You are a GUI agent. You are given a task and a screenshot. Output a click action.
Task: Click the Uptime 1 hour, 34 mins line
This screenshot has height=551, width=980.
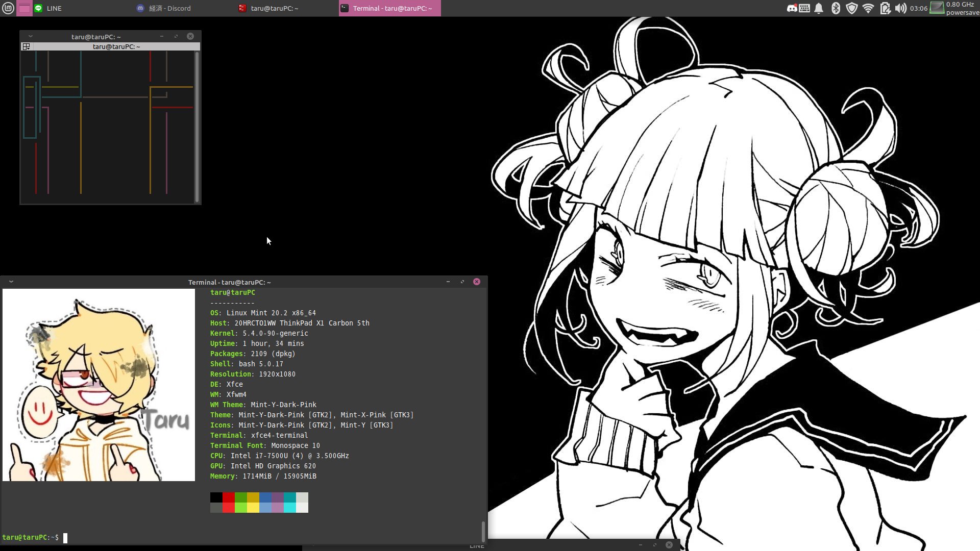(x=257, y=343)
